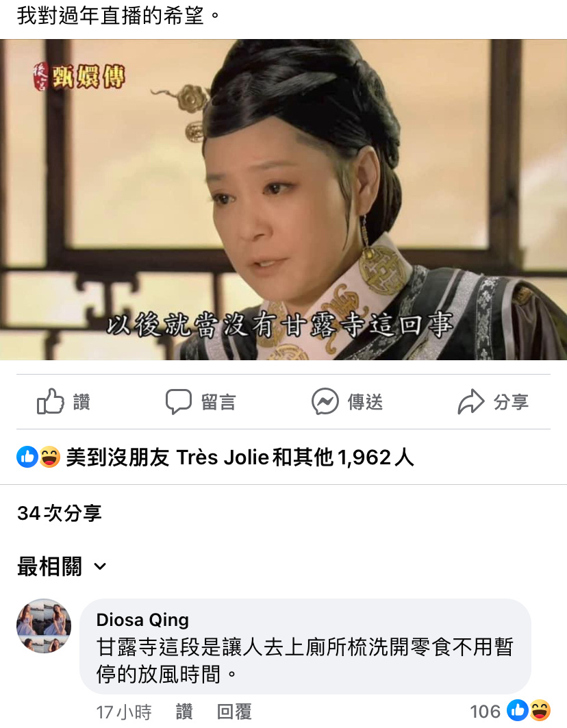
Task: Expand the 最相關 sort chevron
Action: 100,566
